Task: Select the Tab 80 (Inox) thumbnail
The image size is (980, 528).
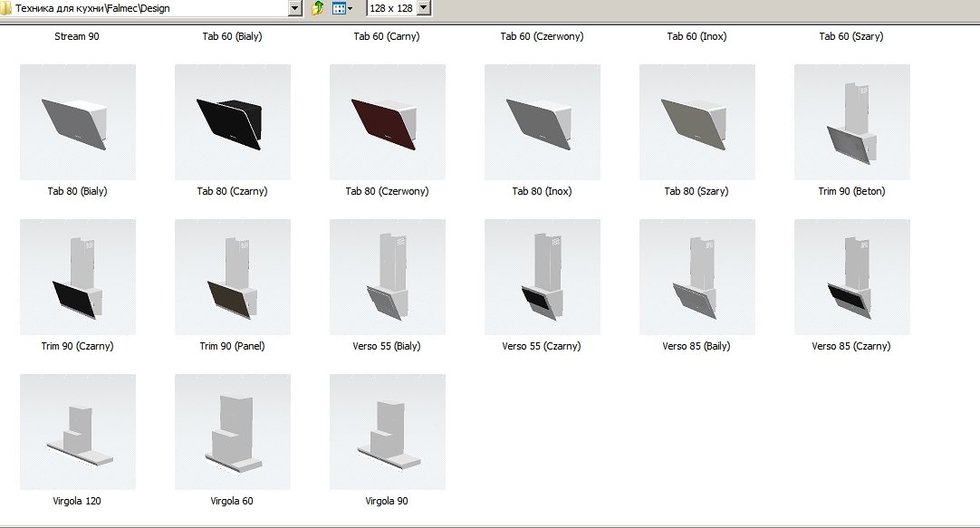Action: click(543, 122)
